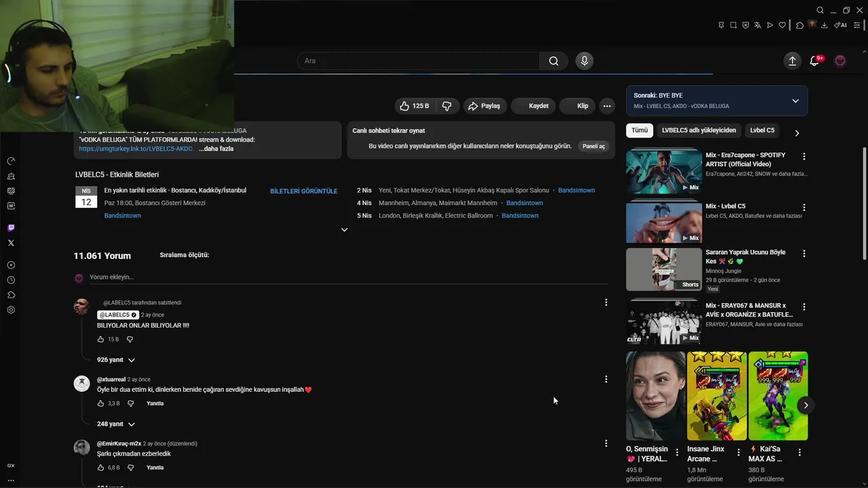Click the browser toolbar pin icon
The image size is (868, 488).
(721, 25)
